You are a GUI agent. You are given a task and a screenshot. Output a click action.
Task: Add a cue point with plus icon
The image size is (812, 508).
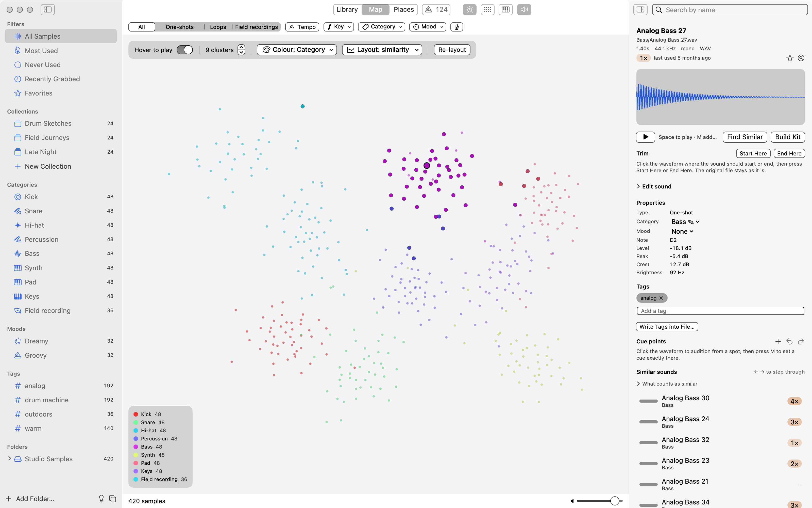coord(778,341)
